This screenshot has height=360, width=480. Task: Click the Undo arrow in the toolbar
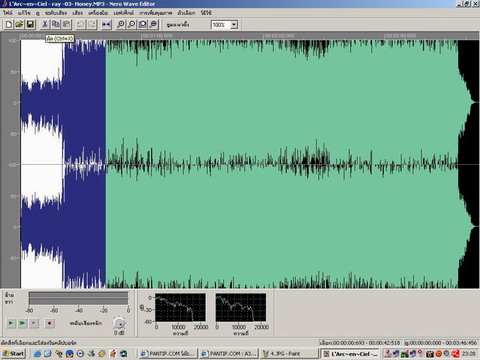tap(81, 24)
